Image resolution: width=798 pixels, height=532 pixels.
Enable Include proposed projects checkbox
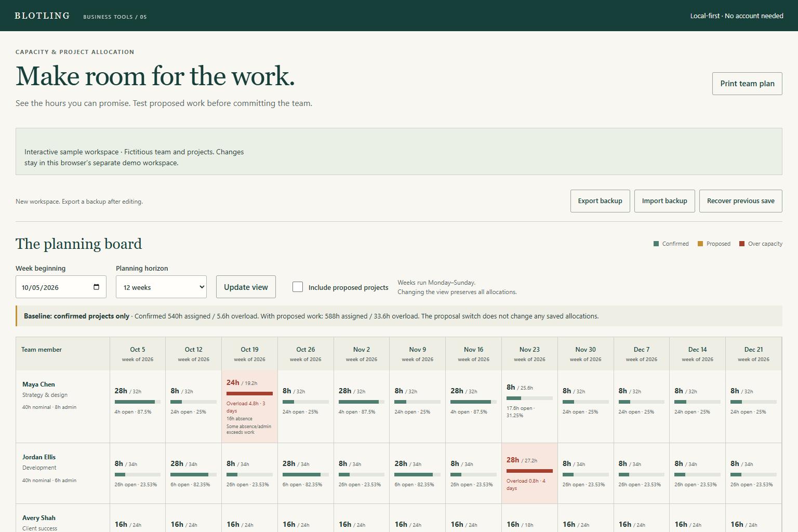(x=298, y=287)
